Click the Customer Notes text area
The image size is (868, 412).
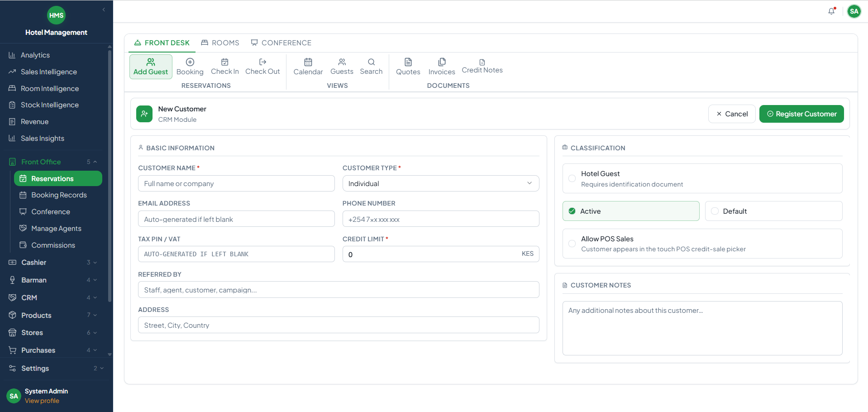702,328
